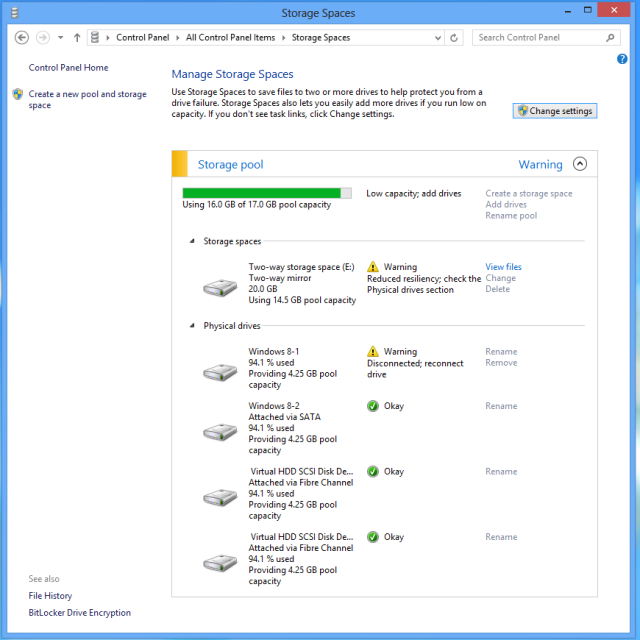Click the pool capacity usage bar
Screen dimensions: 640x640
(x=267, y=193)
